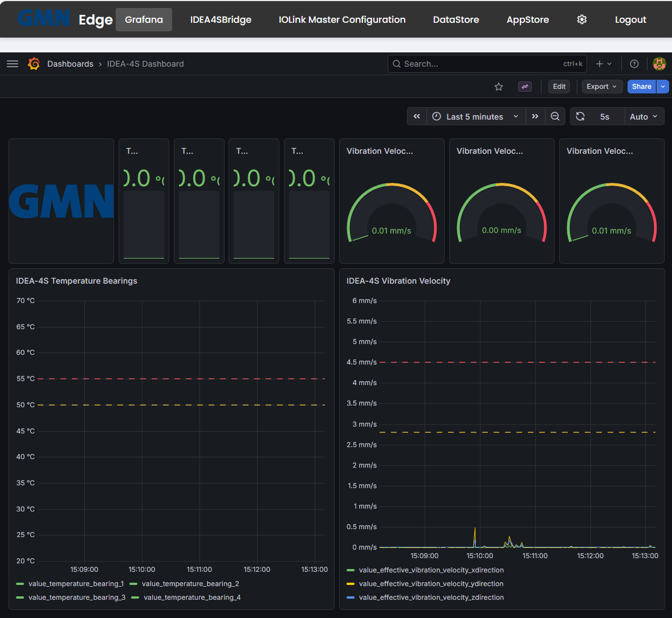This screenshot has height=618, width=672.
Task: Click the help question mark icon
Action: [x=634, y=63]
